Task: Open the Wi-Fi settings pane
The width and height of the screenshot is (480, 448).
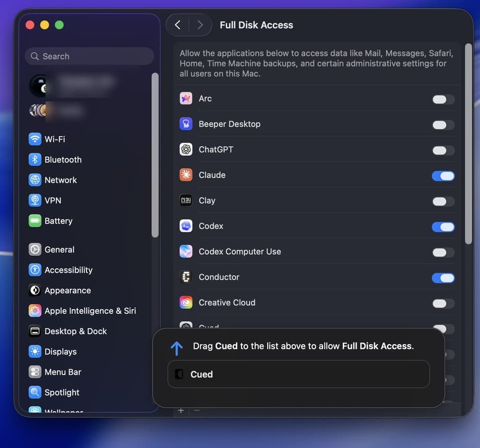Action: tap(88, 139)
